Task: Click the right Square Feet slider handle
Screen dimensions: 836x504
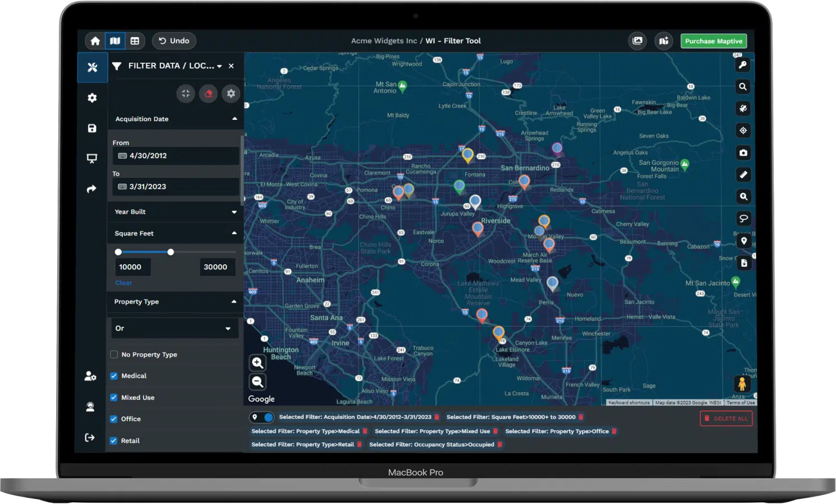Action: click(171, 252)
